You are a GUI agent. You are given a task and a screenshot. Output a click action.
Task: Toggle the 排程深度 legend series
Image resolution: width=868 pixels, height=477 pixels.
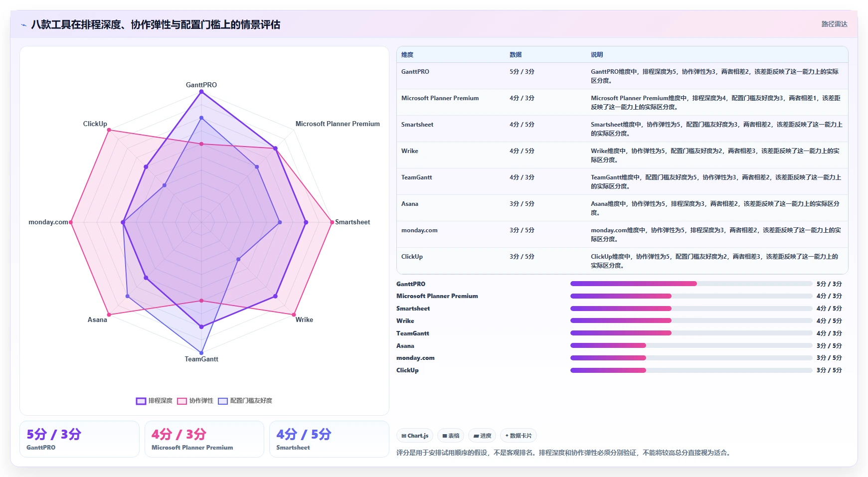[154, 401]
